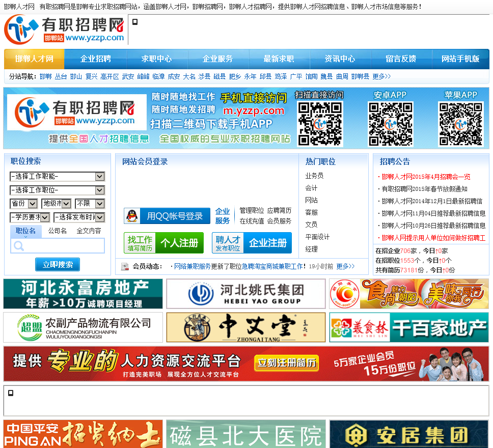Open the 企业招聘 nav menu

96,59
